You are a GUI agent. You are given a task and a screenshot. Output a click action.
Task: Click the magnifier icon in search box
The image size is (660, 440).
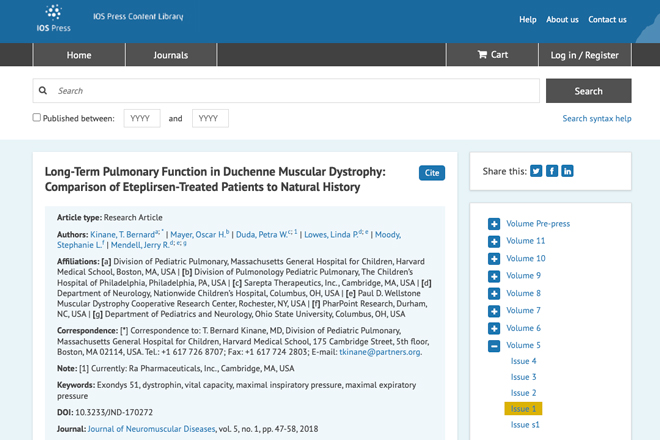tap(43, 91)
